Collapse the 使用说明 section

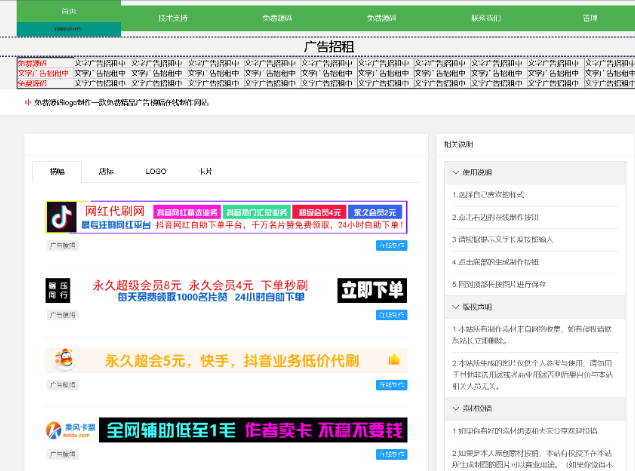point(452,173)
